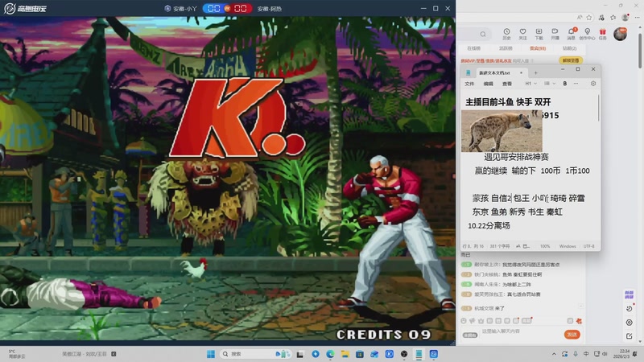Expand the list style dropdown in Notepad
644x362 pixels.
[x=550, y=84]
